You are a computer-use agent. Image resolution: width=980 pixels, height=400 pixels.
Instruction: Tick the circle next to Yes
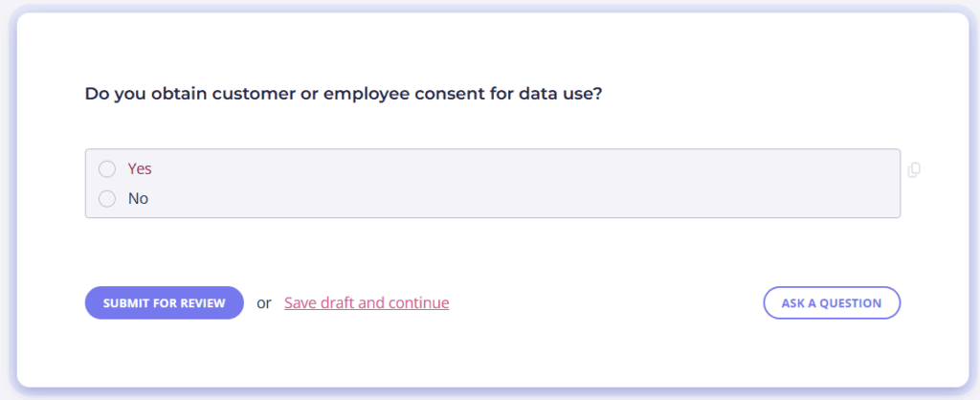click(107, 168)
